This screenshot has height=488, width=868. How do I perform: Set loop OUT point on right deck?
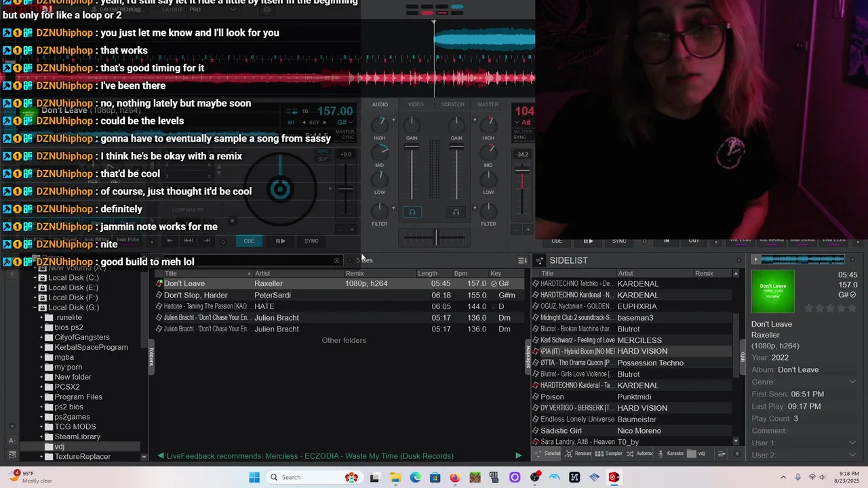click(x=694, y=241)
